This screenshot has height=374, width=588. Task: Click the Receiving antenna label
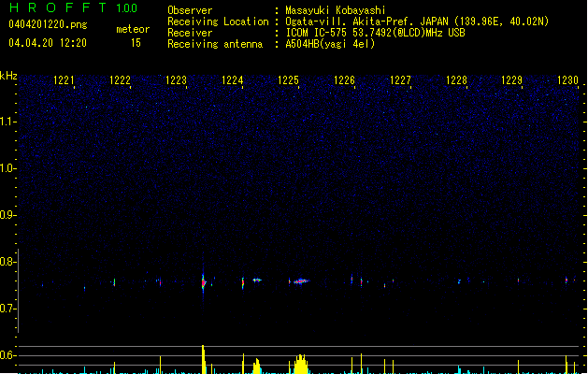coord(215,44)
